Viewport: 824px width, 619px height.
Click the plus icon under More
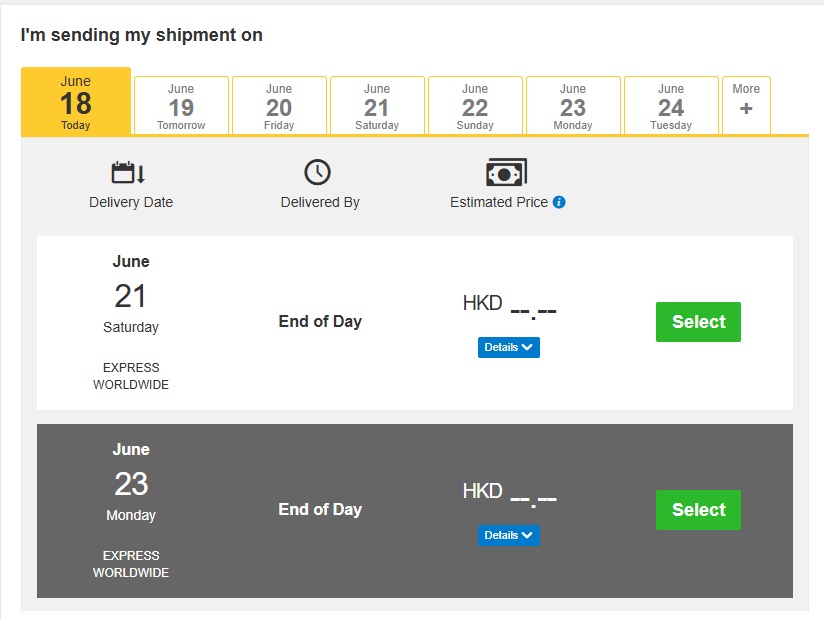[x=746, y=109]
